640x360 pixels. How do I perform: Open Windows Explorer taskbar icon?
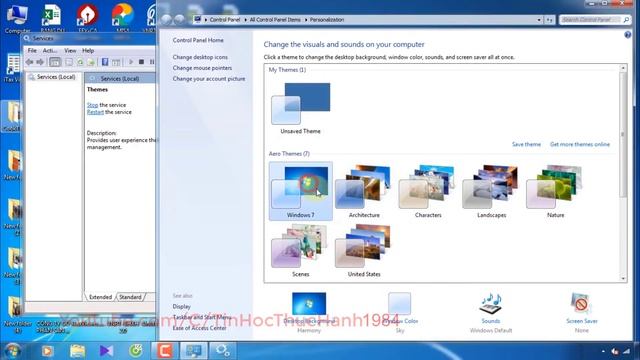pos(77,351)
